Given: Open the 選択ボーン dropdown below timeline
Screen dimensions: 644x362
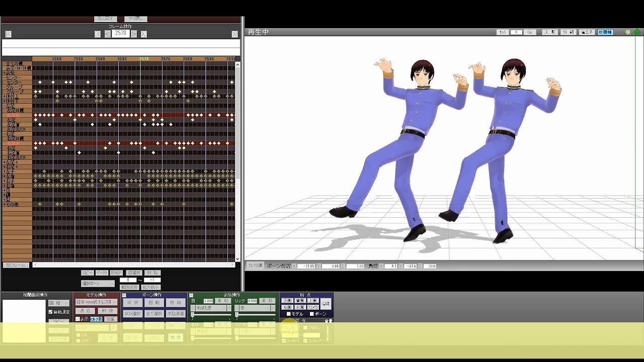Looking at the screenshot, I should [x=98, y=284].
